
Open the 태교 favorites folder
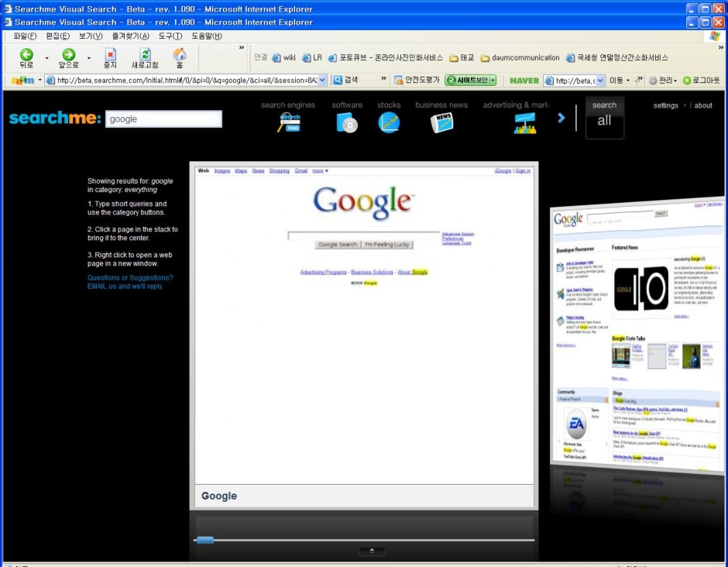click(462, 57)
